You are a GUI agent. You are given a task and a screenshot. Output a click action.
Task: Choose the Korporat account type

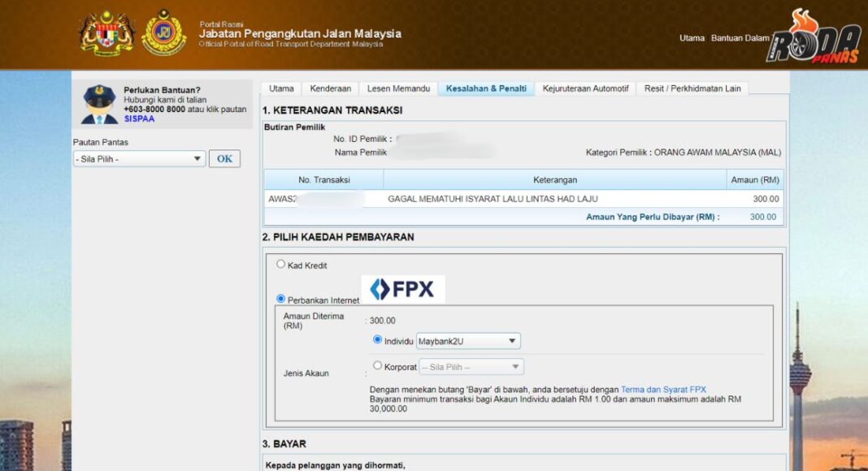coord(376,365)
